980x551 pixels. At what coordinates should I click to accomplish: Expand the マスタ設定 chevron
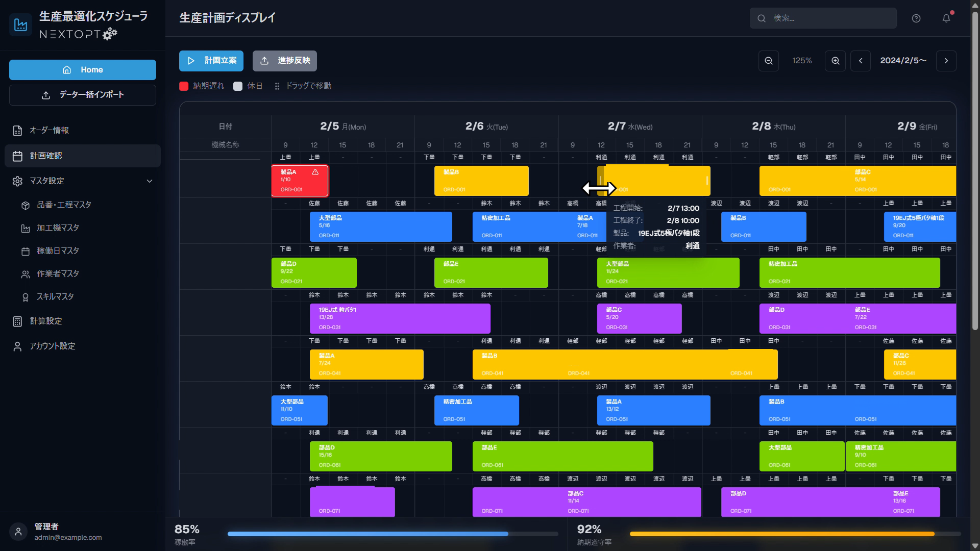149,181
